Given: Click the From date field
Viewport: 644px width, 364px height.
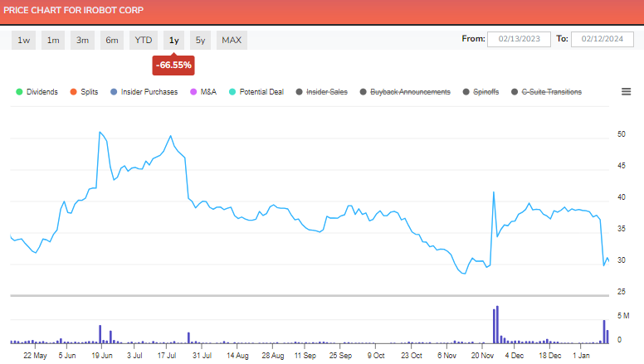Looking at the screenshot, I should tap(520, 39).
